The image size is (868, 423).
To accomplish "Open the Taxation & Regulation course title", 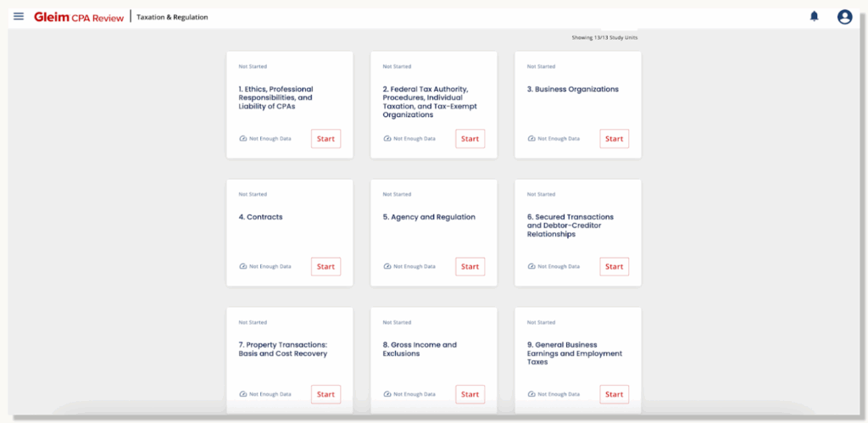I will click(172, 17).
